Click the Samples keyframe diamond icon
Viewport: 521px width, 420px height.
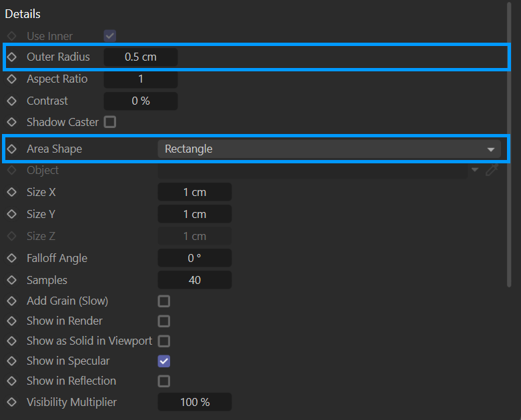11,281
